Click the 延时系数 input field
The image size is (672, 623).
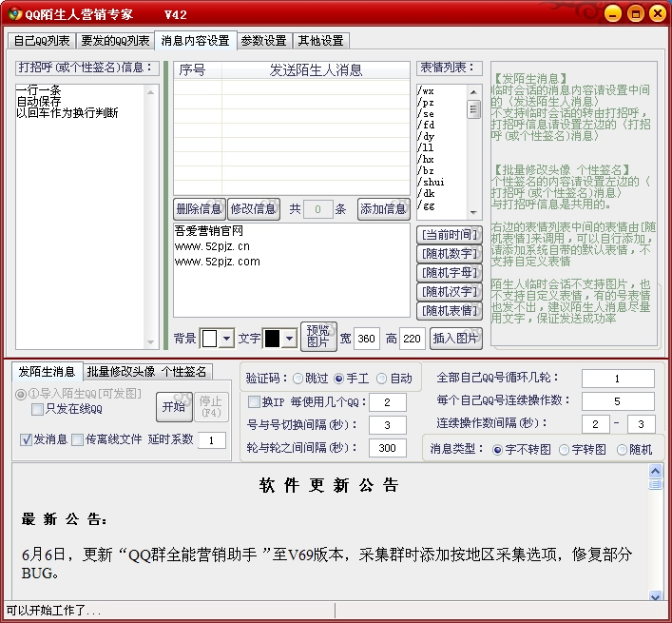[212, 440]
